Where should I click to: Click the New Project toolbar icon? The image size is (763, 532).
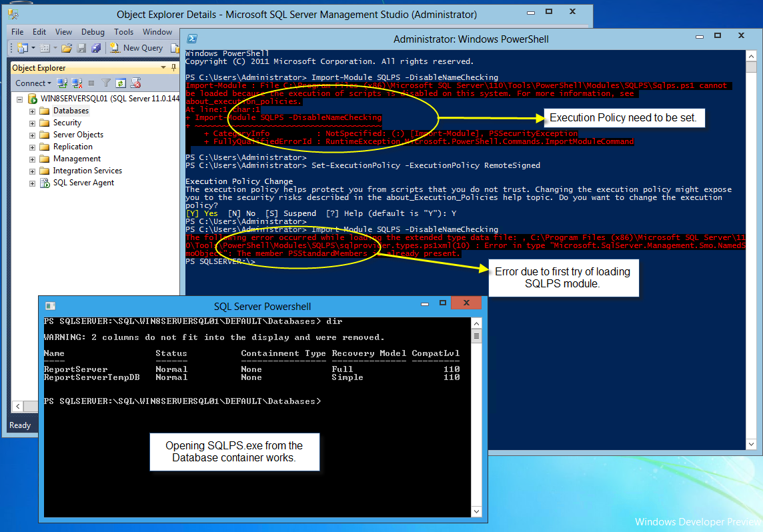[x=23, y=47]
